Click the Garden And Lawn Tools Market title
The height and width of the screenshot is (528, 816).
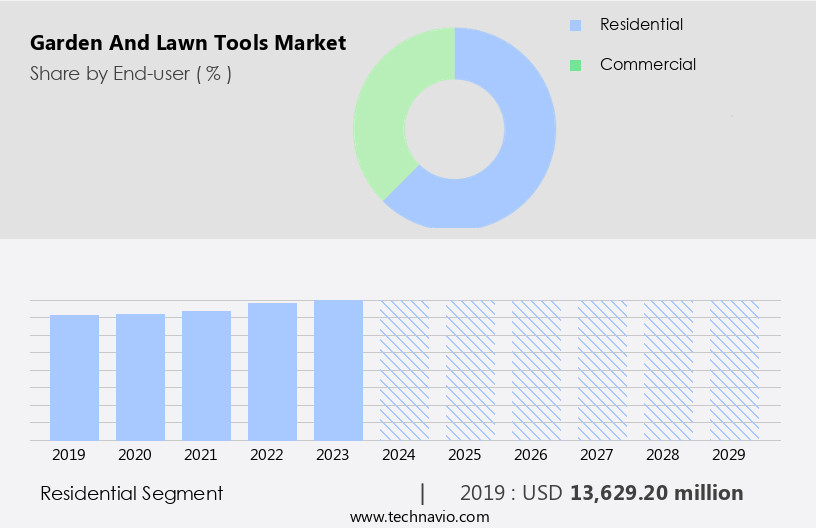tap(188, 43)
